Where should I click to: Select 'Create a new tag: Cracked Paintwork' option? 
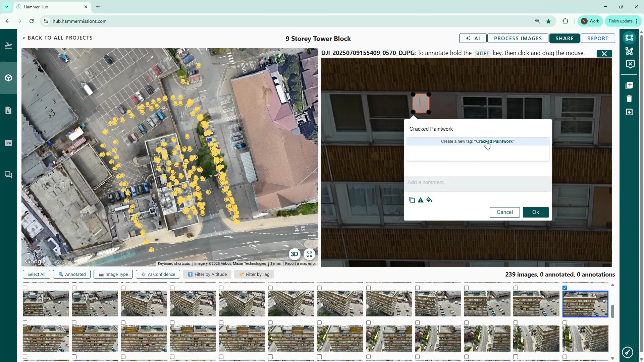(478, 141)
